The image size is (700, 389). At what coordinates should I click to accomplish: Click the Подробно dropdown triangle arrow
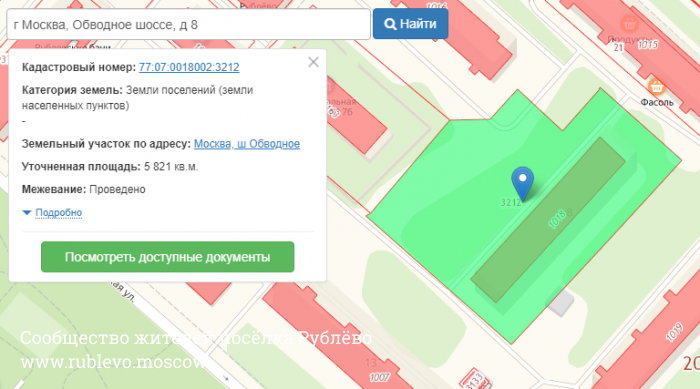(27, 213)
